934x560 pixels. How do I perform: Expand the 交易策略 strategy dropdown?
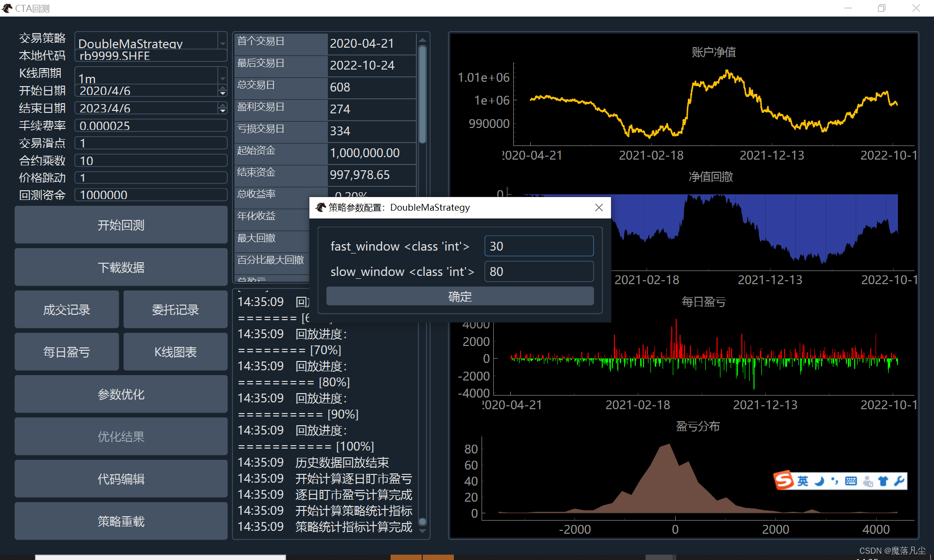[222, 43]
